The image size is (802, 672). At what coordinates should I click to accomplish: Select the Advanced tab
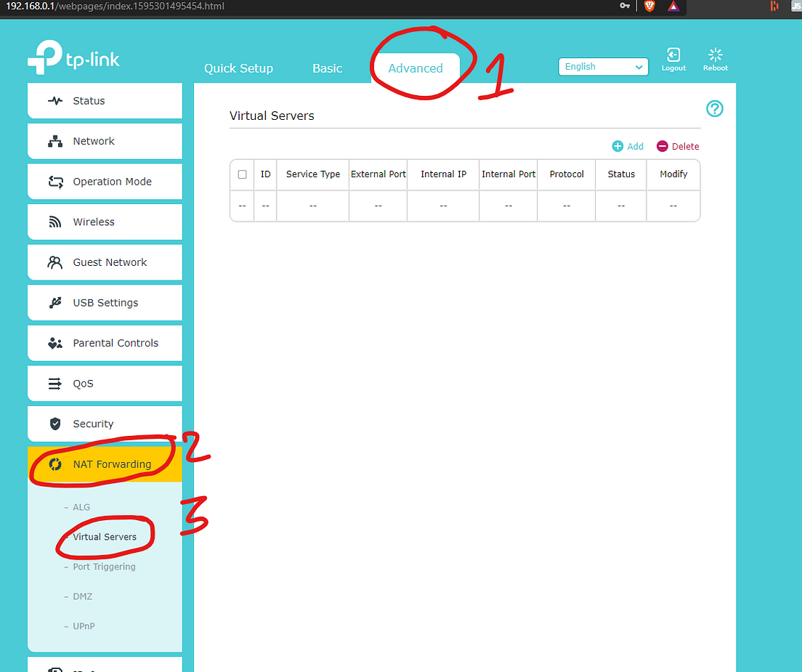(416, 68)
